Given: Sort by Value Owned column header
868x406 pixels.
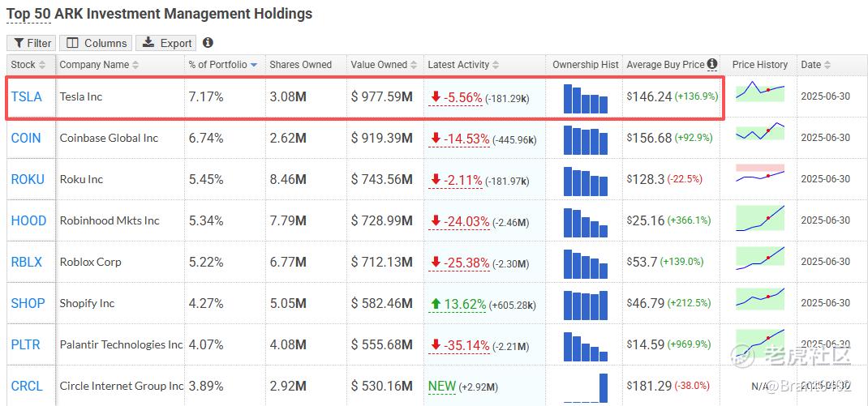Looking at the screenshot, I should click(x=385, y=65).
